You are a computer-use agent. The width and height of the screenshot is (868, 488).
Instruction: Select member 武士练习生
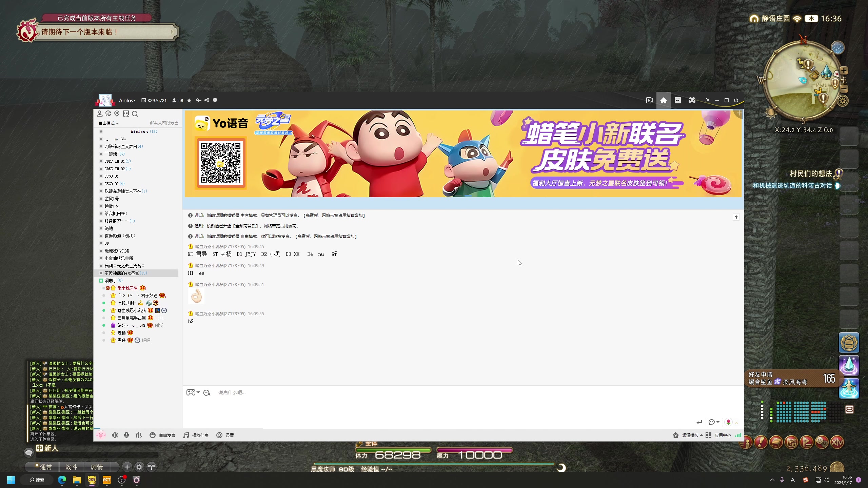pos(127,288)
